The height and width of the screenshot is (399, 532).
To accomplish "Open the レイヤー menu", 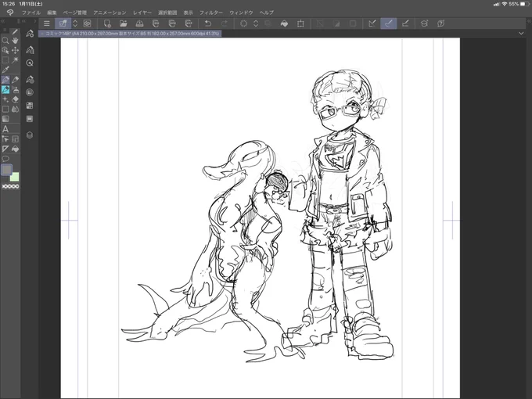I will pyautogui.click(x=142, y=13).
